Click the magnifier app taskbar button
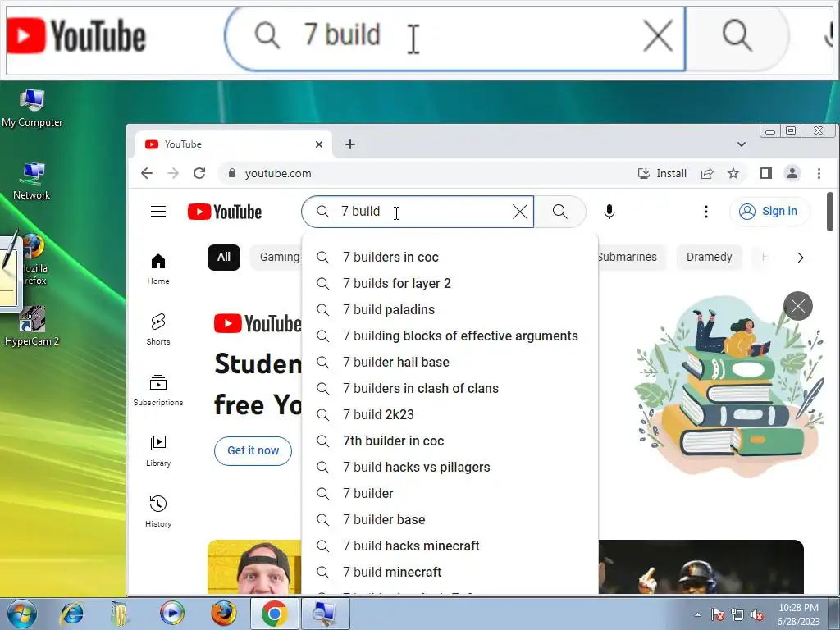840x630 pixels. tap(325, 614)
